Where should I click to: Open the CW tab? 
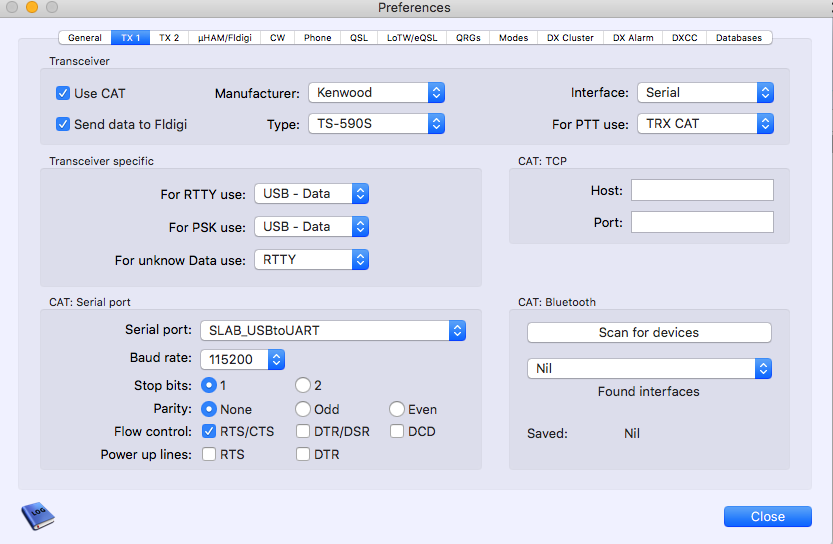pos(277,38)
